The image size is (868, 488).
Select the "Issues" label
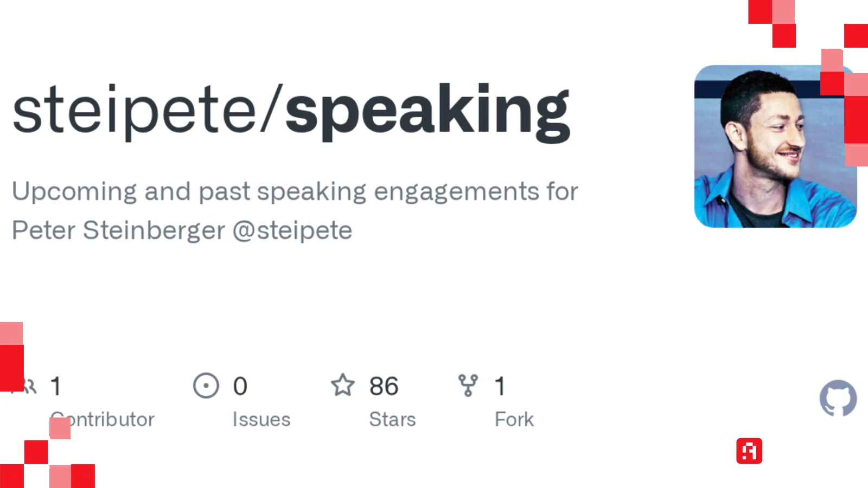click(261, 419)
